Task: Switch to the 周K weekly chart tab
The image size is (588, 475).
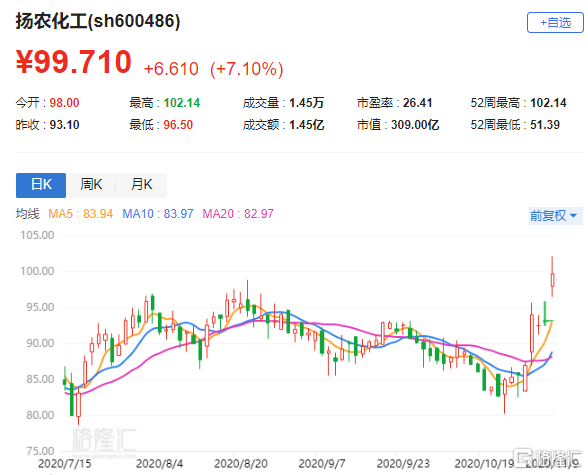Action: 91,185
